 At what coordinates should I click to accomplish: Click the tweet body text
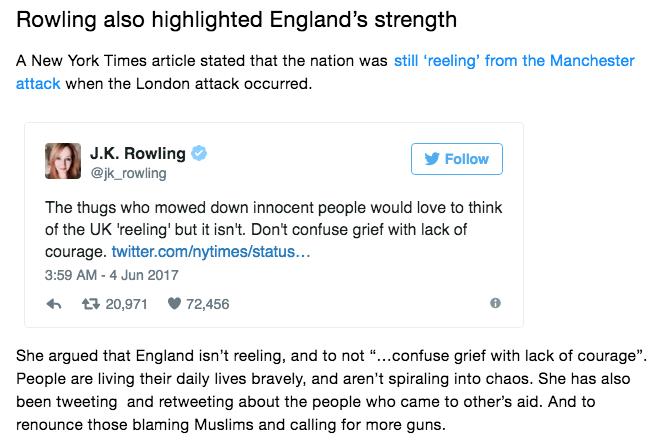[273, 229]
